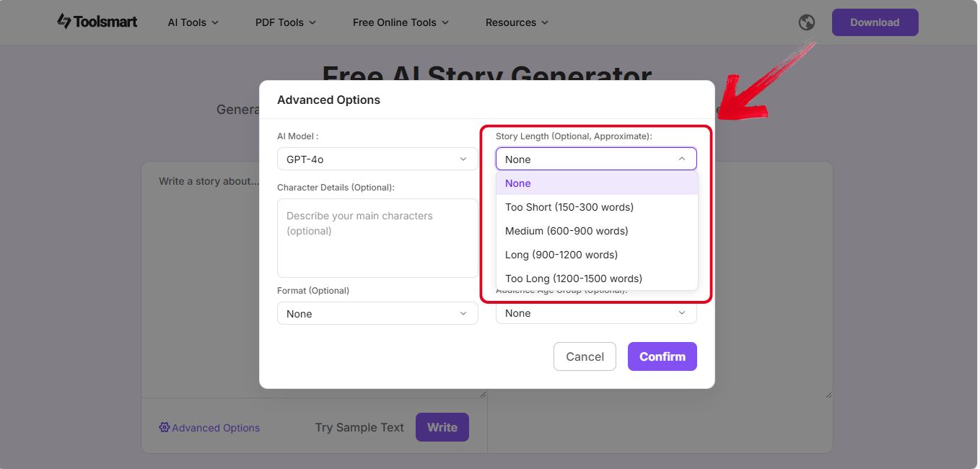The width and height of the screenshot is (980, 469).
Task: Select Too Long (1200-1500 words) option
Action: click(x=574, y=278)
